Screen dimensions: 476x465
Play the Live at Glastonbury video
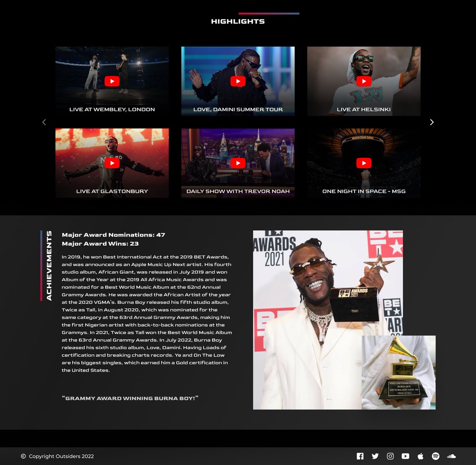[x=112, y=163]
